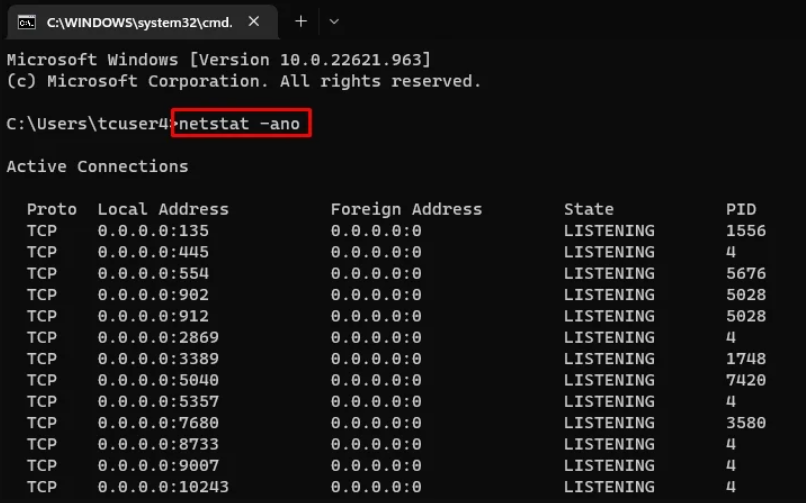Click the Microsoft Windows version line
Screen dimensions: 806x503
(219, 59)
